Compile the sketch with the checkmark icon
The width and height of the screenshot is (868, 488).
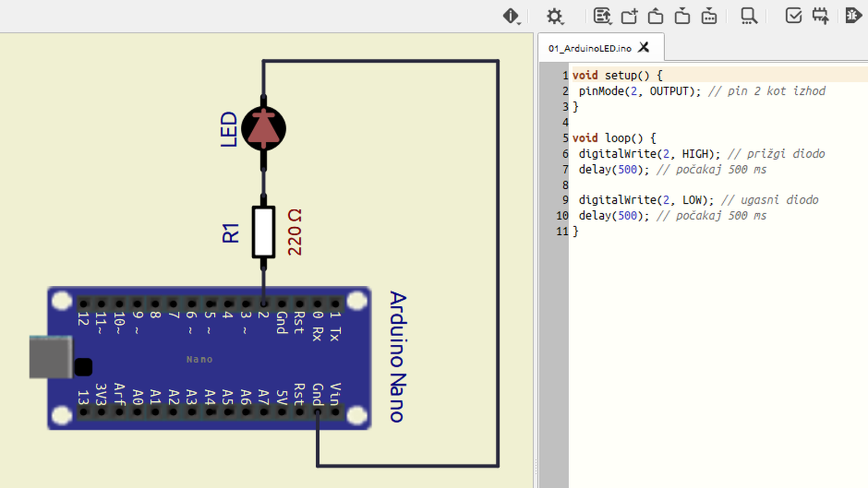point(793,16)
